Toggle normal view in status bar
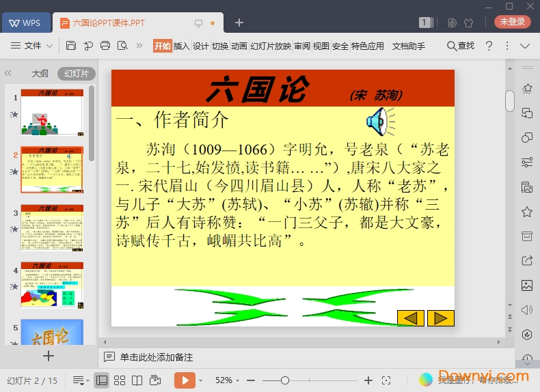This screenshot has height=392, width=540. click(102, 380)
